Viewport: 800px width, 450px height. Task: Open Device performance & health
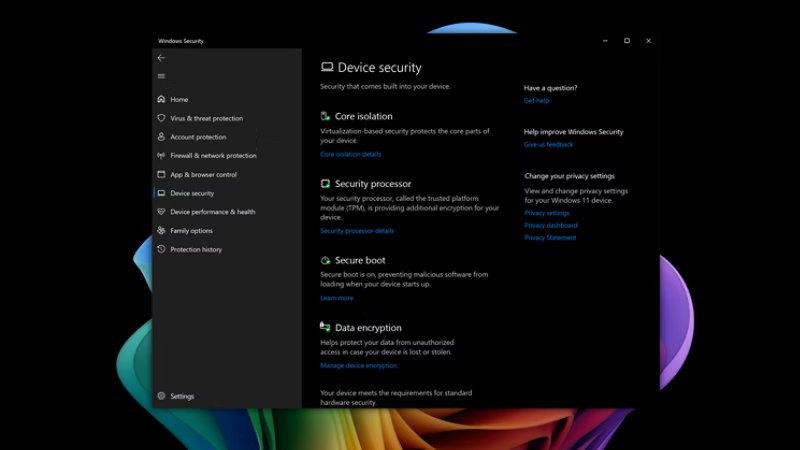coord(213,212)
